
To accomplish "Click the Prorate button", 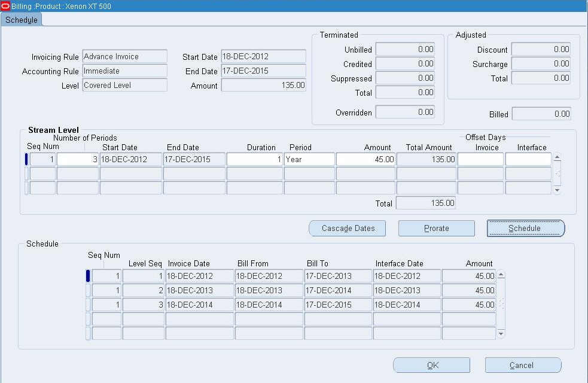I will (436, 228).
